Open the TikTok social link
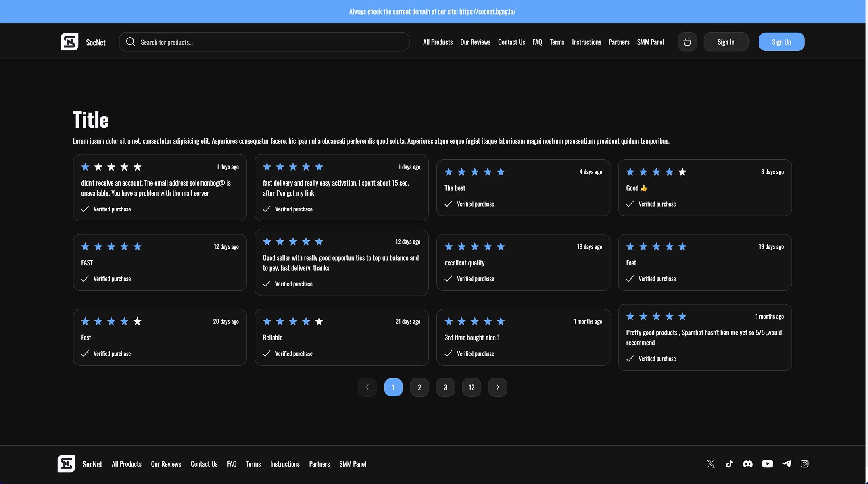The height and width of the screenshot is (484, 868). (x=729, y=464)
